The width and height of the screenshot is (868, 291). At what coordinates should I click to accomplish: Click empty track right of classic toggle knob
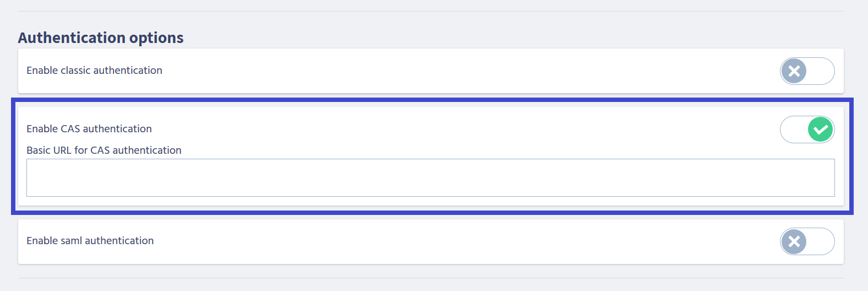click(x=820, y=71)
